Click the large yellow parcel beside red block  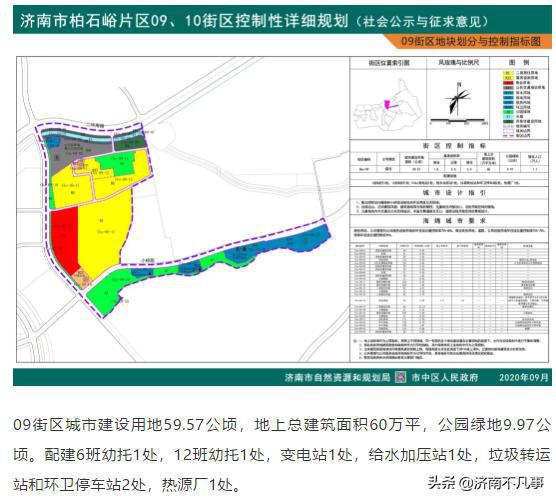pyautogui.click(x=103, y=230)
